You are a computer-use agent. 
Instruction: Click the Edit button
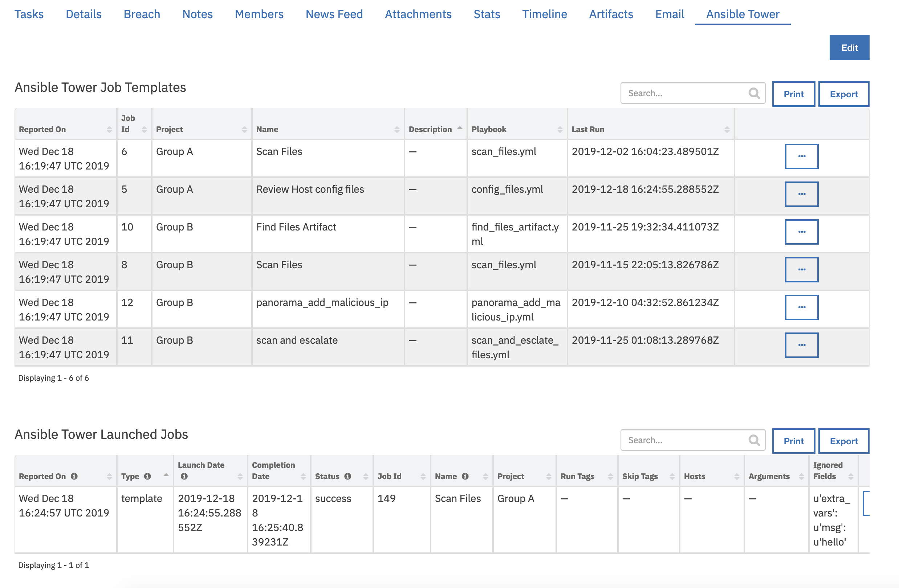[x=849, y=48]
